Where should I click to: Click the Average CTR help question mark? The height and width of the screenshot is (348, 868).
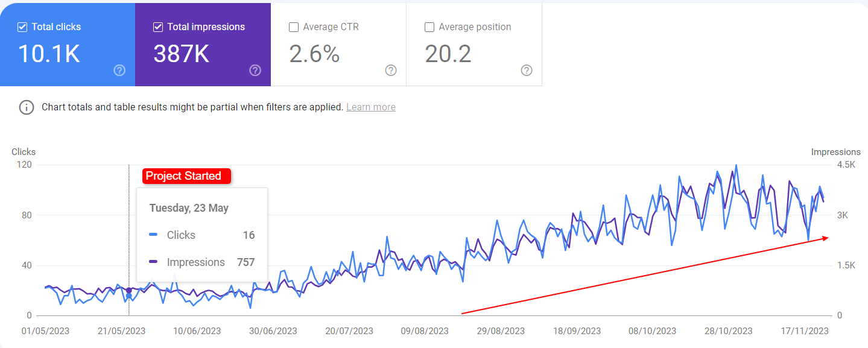point(391,71)
